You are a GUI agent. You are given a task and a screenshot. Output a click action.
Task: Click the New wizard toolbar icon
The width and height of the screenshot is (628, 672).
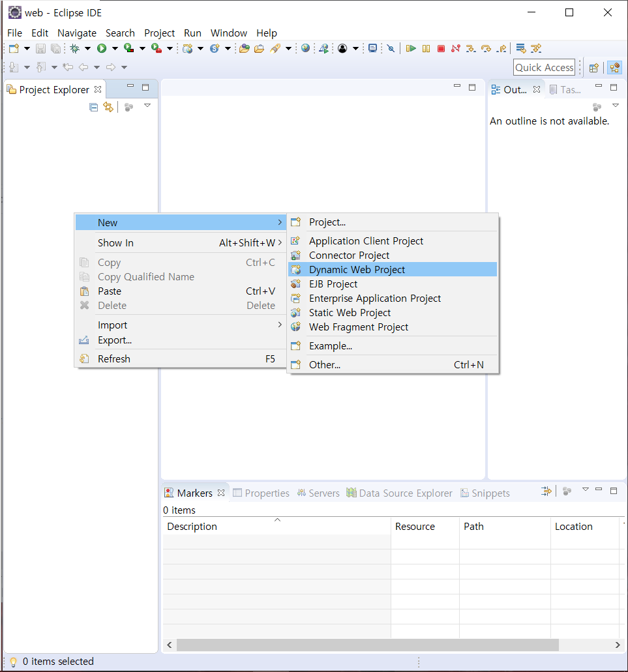(14, 48)
